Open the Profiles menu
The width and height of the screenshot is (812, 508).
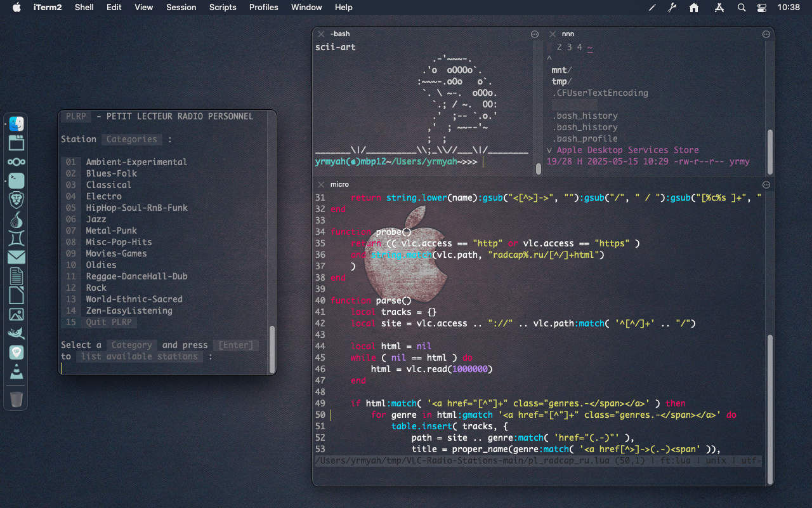pyautogui.click(x=263, y=8)
